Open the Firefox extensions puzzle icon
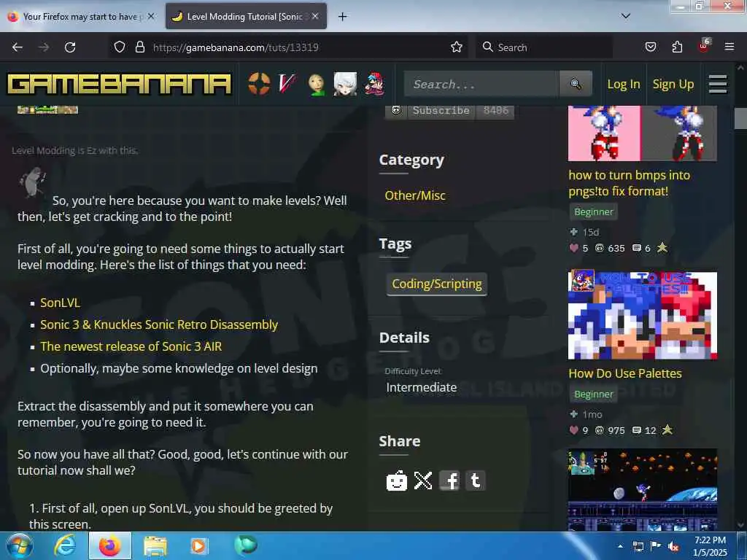The width and height of the screenshot is (747, 560). point(677,47)
